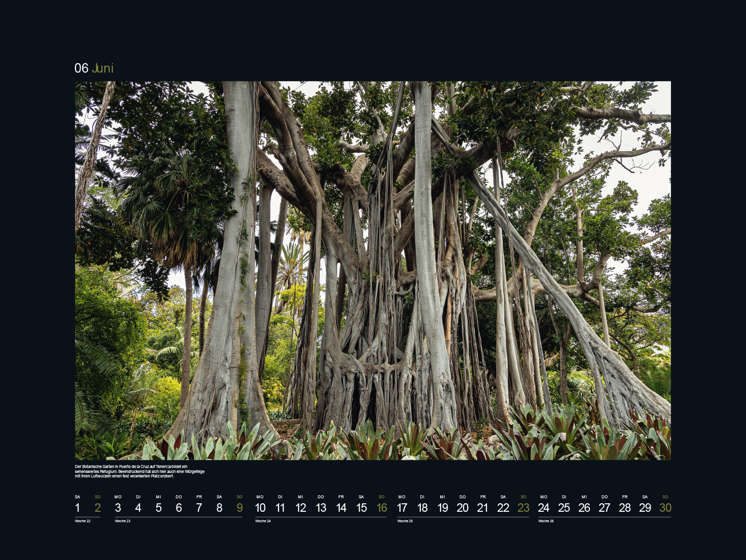This screenshot has width=746, height=560.
Task: Pick the last day, Sunday 30
Action: click(665, 508)
